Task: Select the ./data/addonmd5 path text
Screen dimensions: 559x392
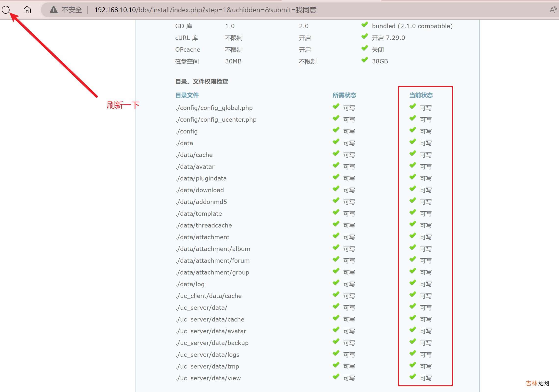Action: 201,202
